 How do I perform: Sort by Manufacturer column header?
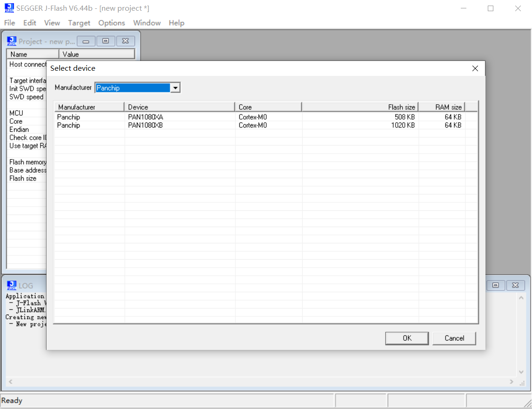click(89, 107)
